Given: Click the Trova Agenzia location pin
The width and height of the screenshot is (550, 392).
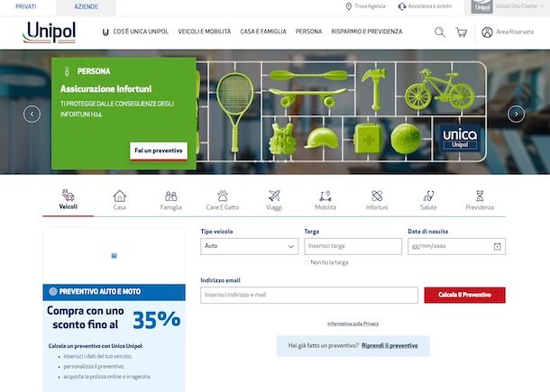Looking at the screenshot, I should (x=349, y=6).
